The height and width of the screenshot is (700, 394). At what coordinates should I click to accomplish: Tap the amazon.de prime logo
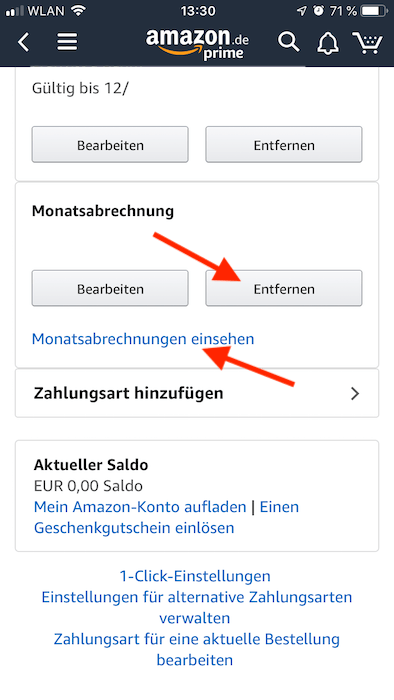click(197, 44)
